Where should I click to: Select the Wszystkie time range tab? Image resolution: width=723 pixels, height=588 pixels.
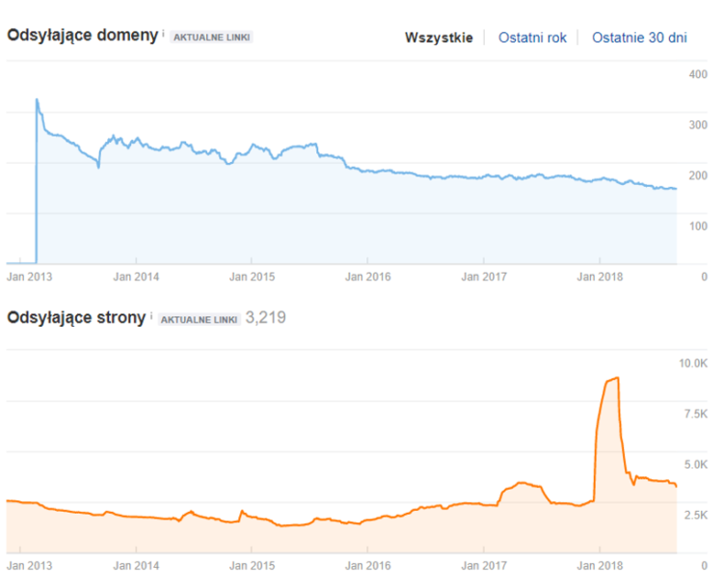coord(439,38)
